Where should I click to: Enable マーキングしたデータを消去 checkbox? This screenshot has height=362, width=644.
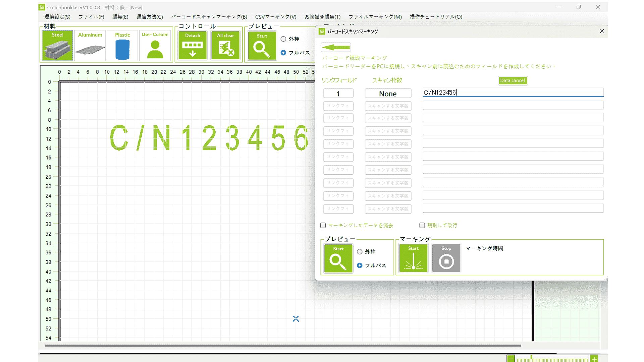[x=323, y=226]
